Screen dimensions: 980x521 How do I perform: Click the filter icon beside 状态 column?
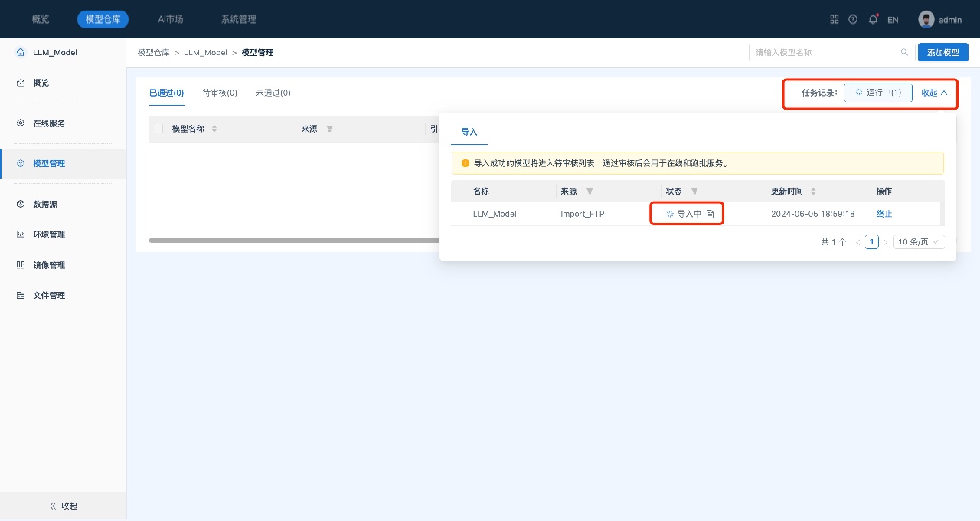tap(694, 192)
